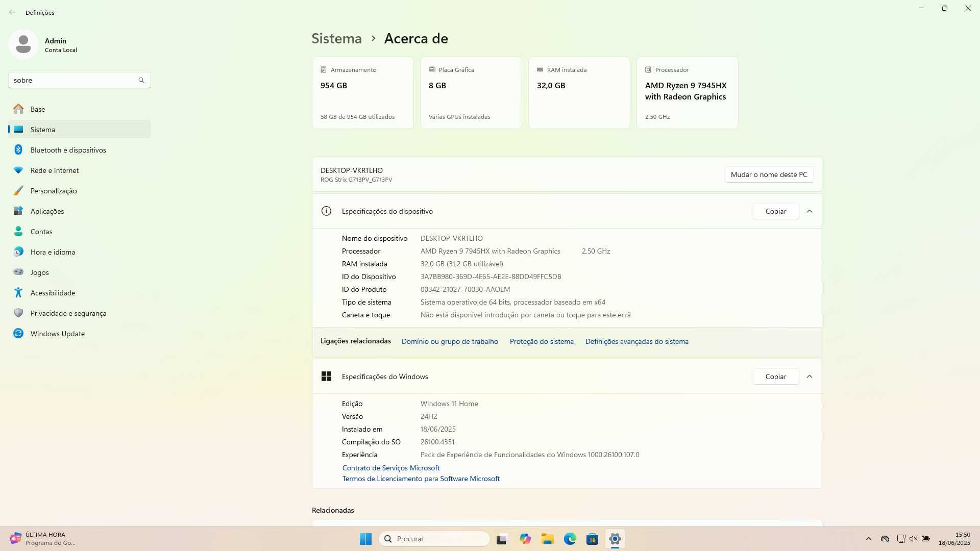Image resolution: width=980 pixels, height=551 pixels.
Task: Click the Jogos controller icon
Action: point(18,272)
